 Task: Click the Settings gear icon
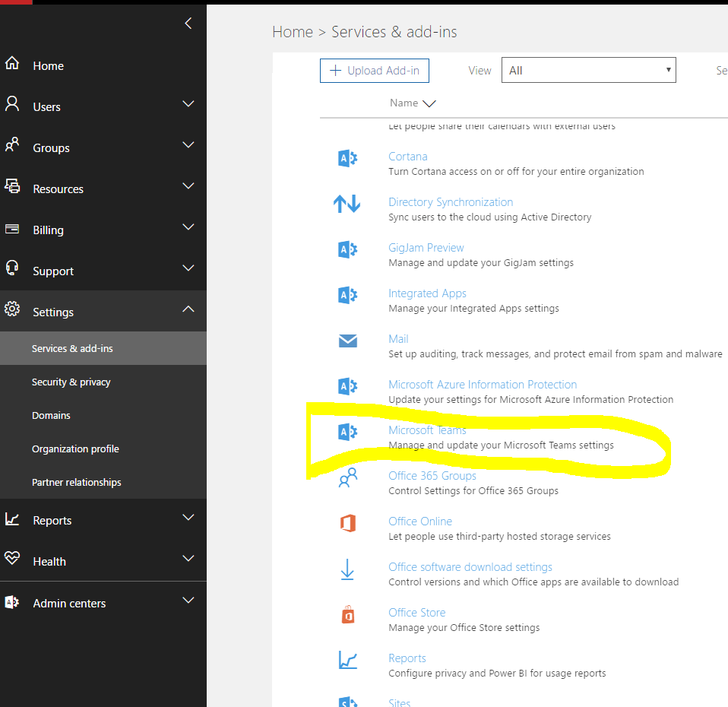click(12, 309)
